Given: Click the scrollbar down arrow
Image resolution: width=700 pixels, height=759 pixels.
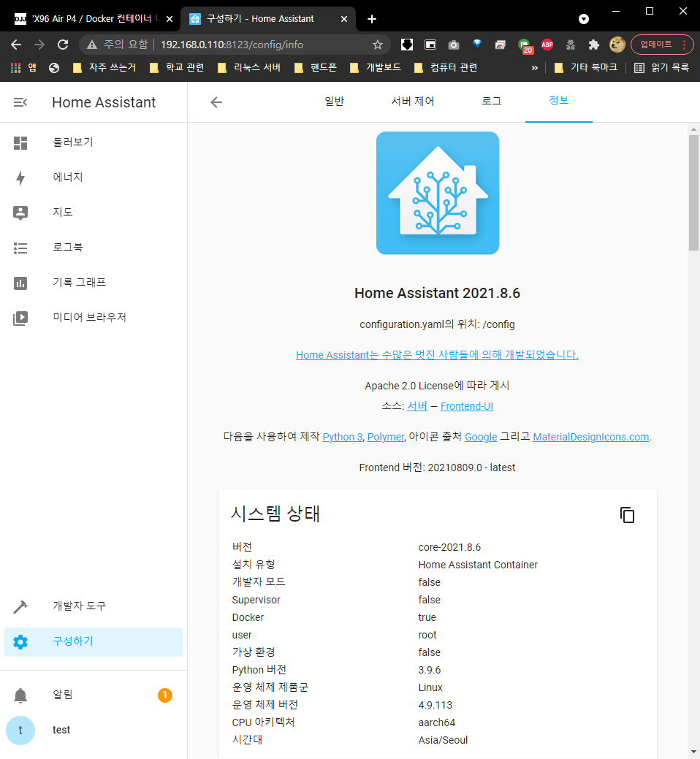Looking at the screenshot, I should tap(693, 752).
